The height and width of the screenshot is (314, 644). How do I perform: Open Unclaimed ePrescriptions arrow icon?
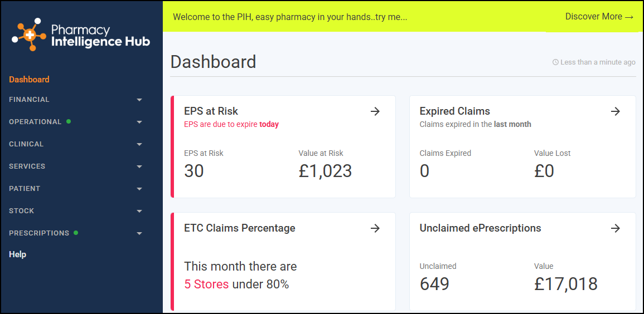coord(615,228)
